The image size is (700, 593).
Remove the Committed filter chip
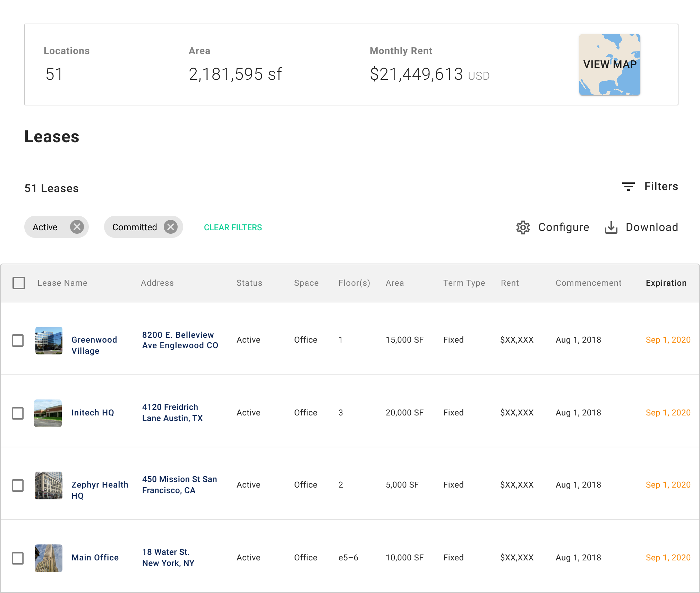click(170, 227)
